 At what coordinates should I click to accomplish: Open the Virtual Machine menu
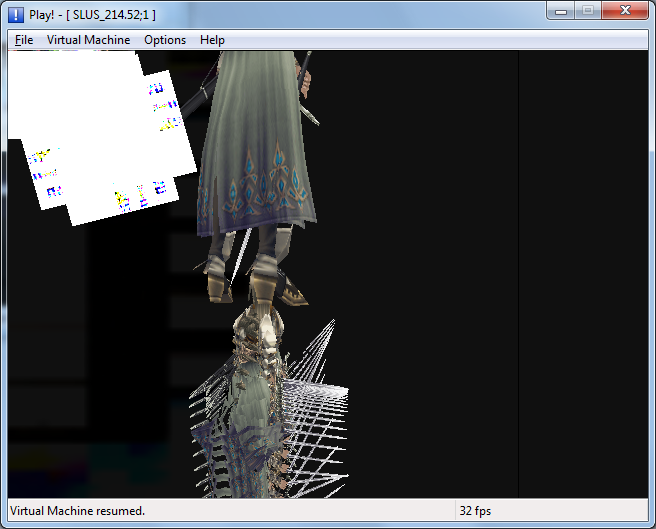(88, 40)
